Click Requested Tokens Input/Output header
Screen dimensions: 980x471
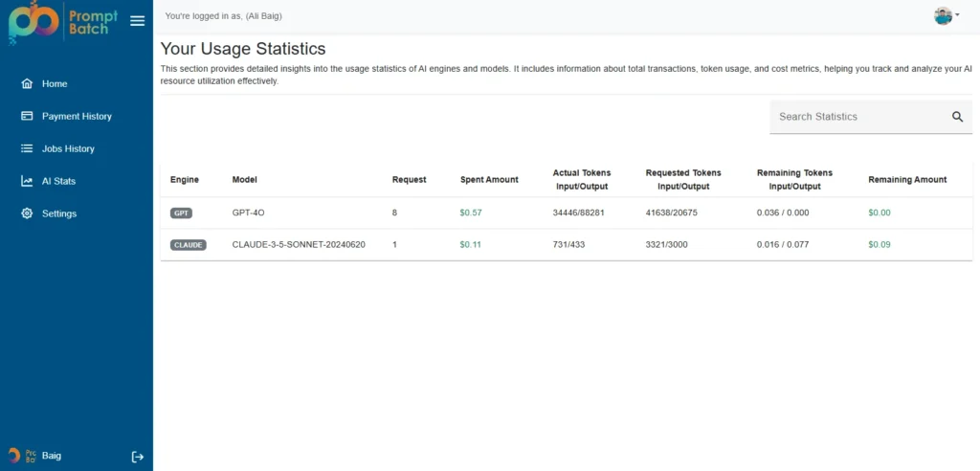683,180
